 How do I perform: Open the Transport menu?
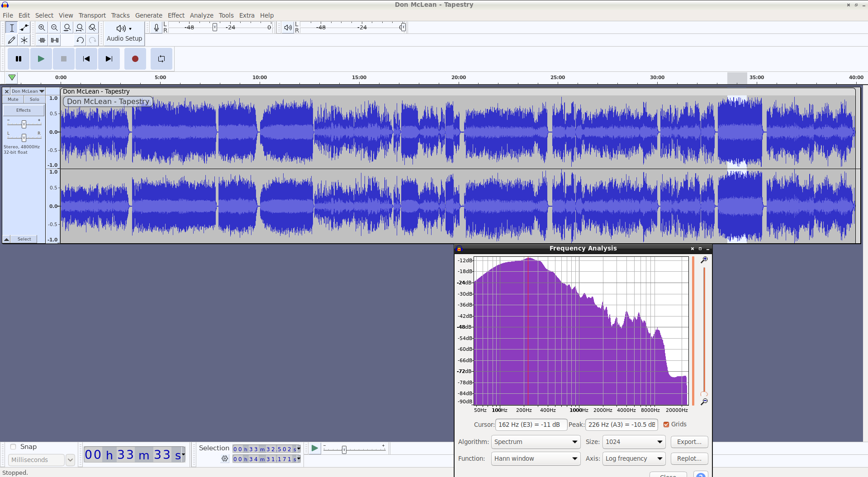tap(92, 15)
